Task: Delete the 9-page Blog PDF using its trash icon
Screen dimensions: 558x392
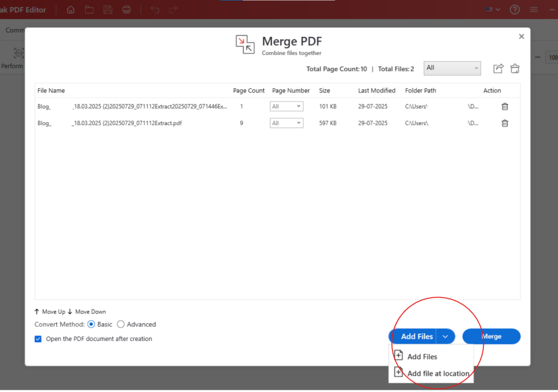Action: (505, 122)
